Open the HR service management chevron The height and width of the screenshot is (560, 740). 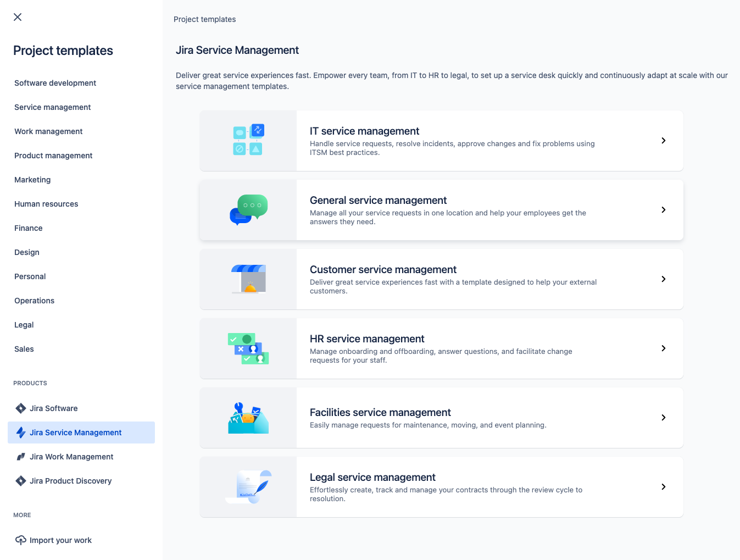coord(663,348)
